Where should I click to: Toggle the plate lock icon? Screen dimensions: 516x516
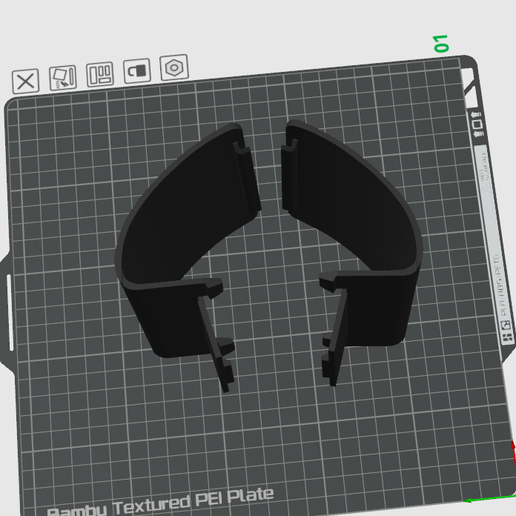point(137,71)
